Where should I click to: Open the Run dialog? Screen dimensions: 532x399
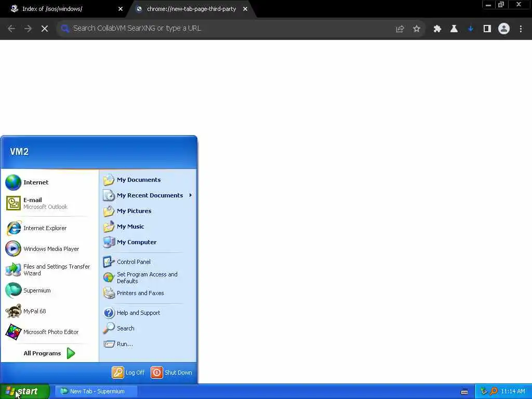point(148,344)
